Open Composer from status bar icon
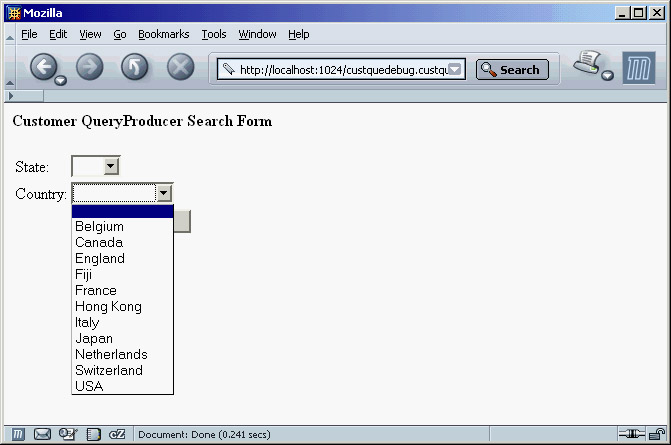This screenshot has width=671, height=445. (x=68, y=434)
